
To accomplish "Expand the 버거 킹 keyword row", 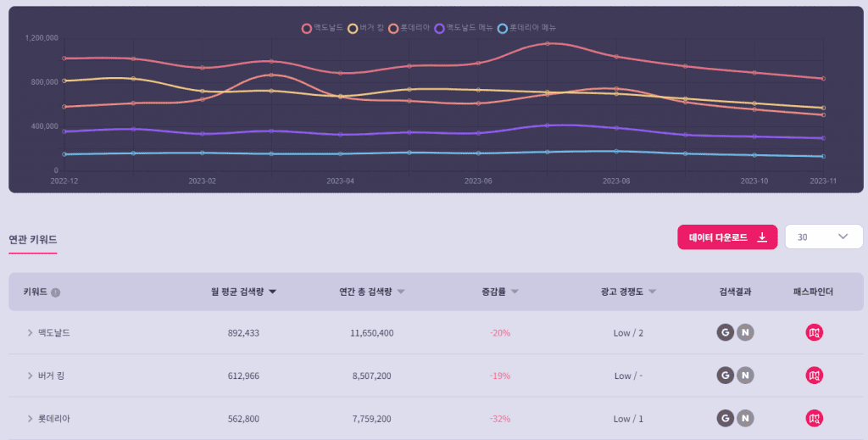I will (30, 376).
